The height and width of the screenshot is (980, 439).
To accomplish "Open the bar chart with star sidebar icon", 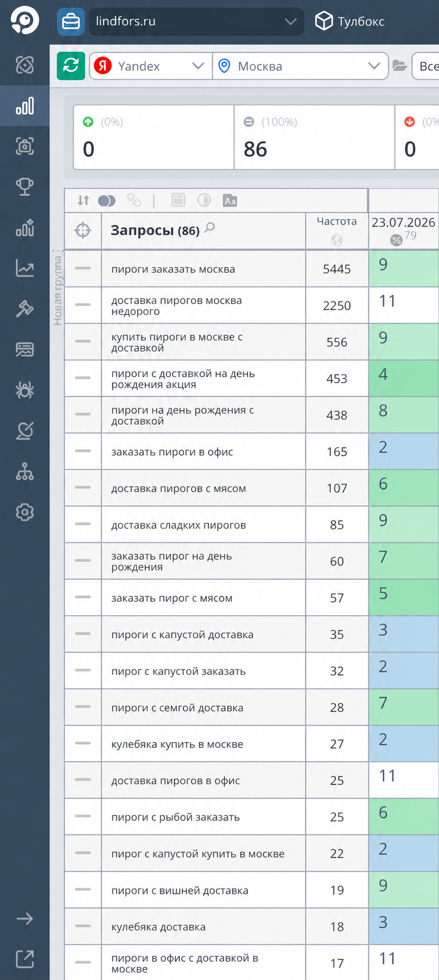I will point(25,227).
